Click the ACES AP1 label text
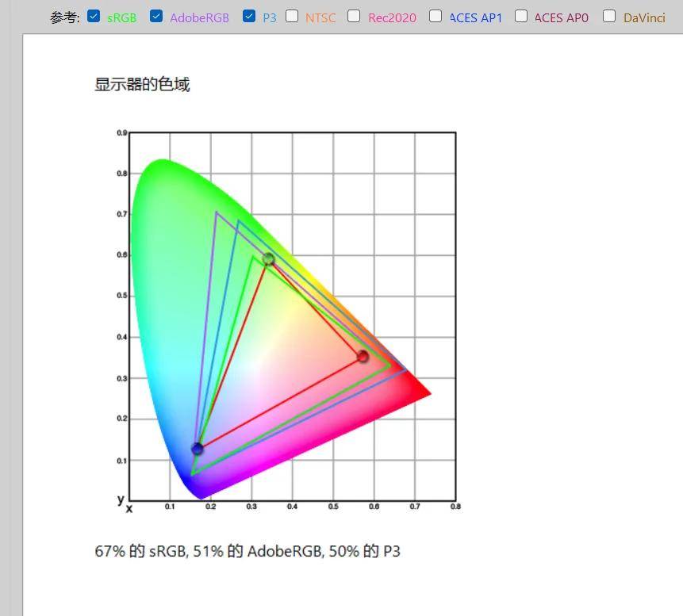This screenshot has height=616, width=683. [476, 18]
